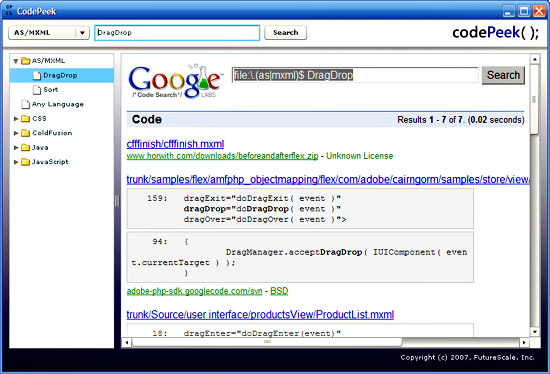Click the 'Code' results heading
The width and height of the screenshot is (550, 374).
[147, 120]
